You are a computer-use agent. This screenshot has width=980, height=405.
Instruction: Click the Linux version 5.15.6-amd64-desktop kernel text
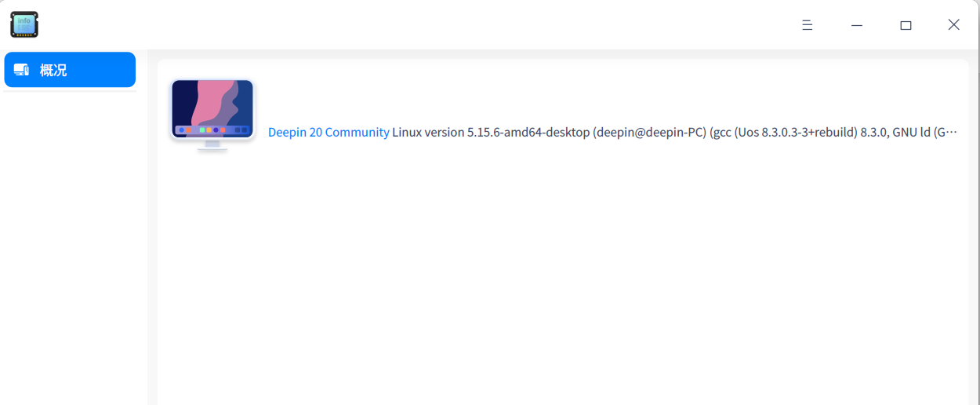(674, 133)
